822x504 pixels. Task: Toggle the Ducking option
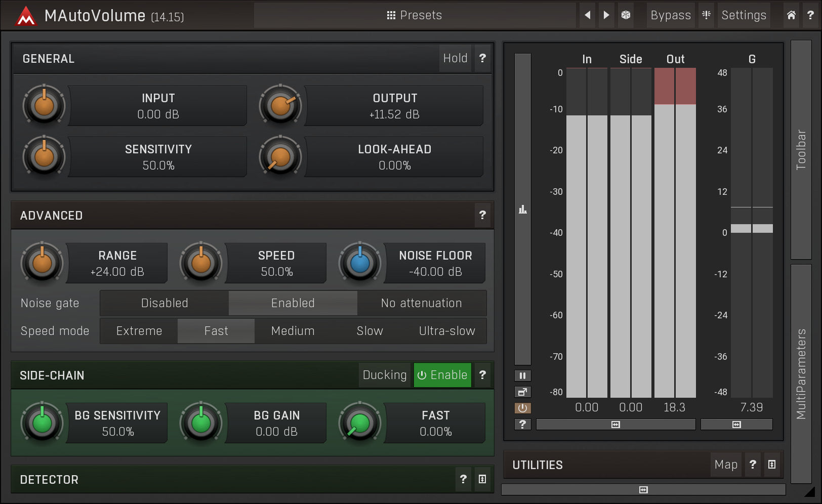pos(385,375)
